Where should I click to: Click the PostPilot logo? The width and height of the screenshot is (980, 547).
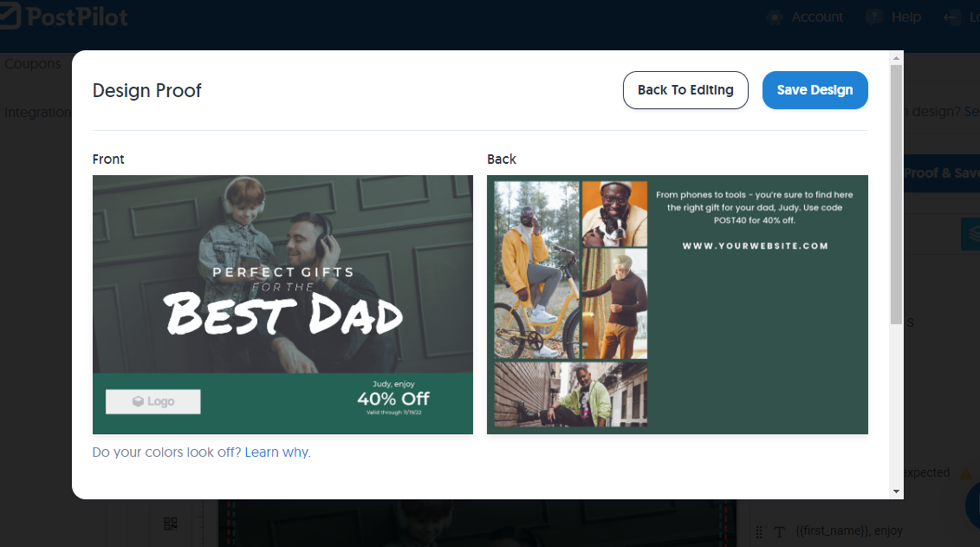pos(64,16)
